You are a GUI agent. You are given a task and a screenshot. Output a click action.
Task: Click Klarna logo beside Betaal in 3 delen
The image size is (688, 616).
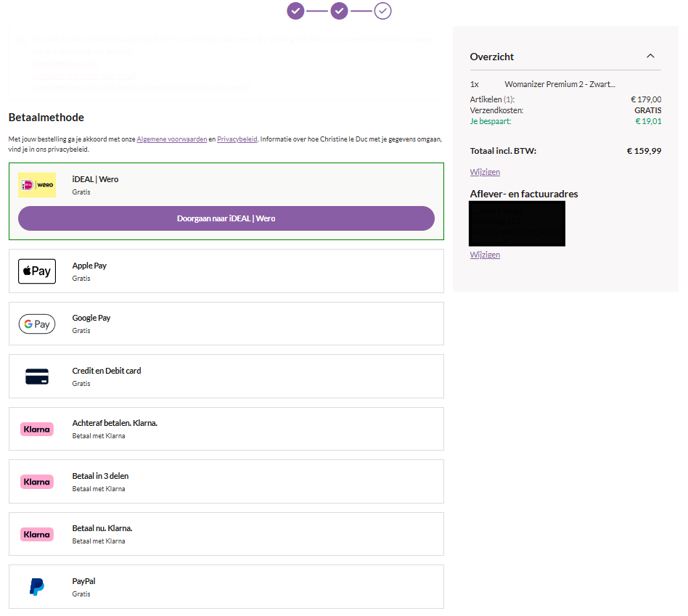(37, 482)
